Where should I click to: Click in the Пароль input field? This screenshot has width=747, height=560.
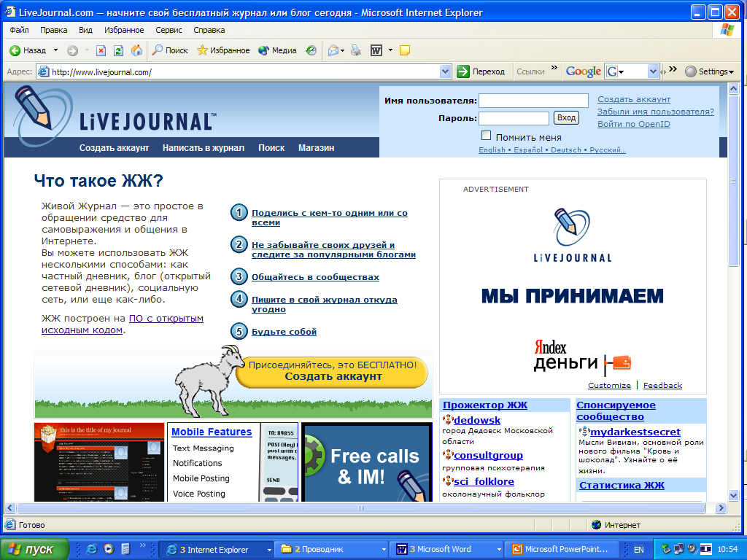point(514,118)
